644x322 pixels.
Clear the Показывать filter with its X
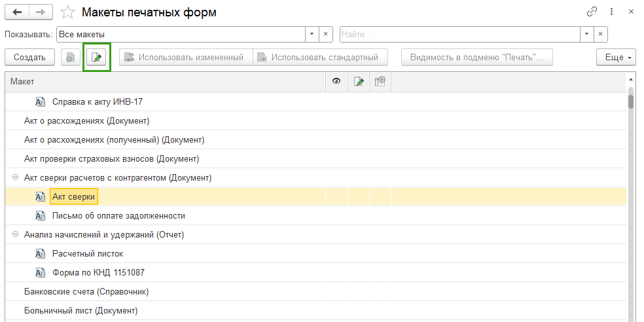point(325,35)
